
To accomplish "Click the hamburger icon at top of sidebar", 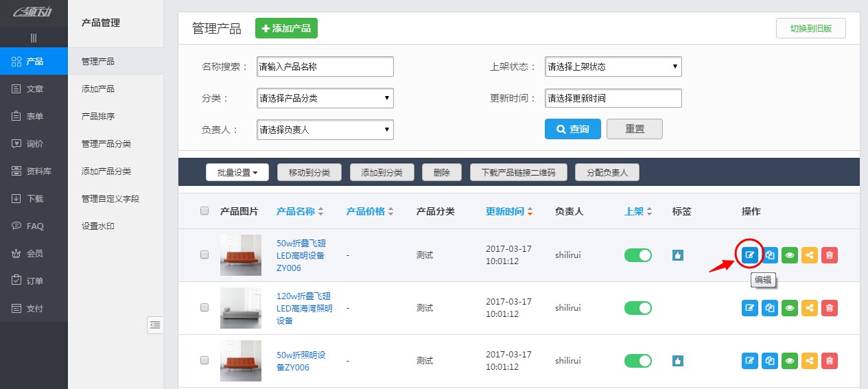I will tap(34, 38).
